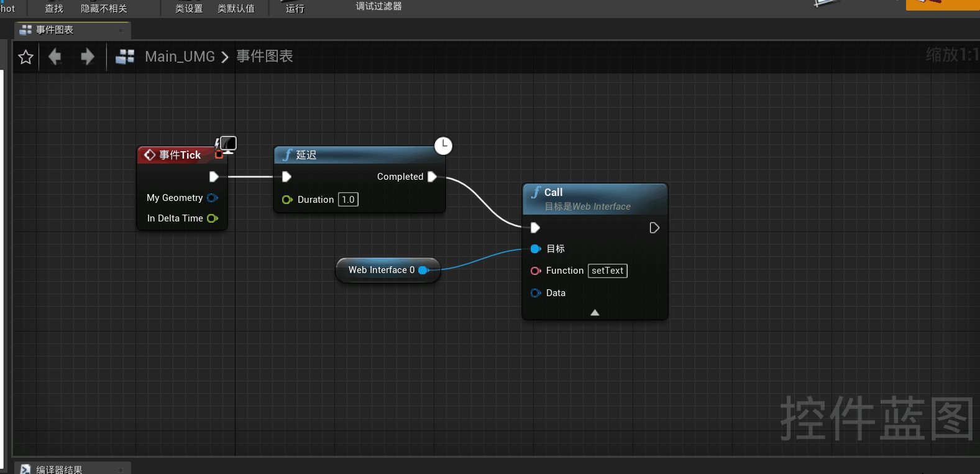
Task: Click the Duration value field showing 1.0
Action: [348, 200]
